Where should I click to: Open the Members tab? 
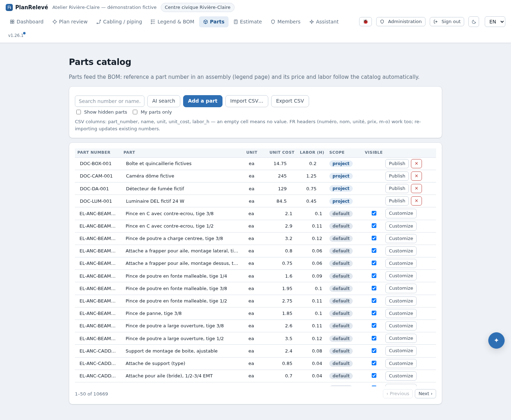pyautogui.click(x=286, y=22)
